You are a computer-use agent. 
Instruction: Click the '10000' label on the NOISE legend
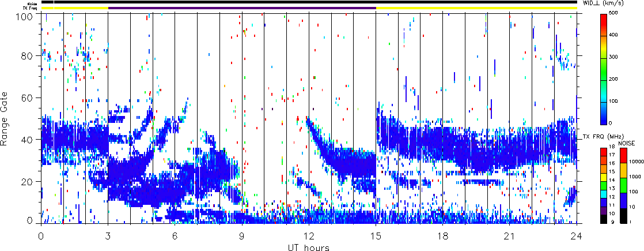(x=637, y=162)
